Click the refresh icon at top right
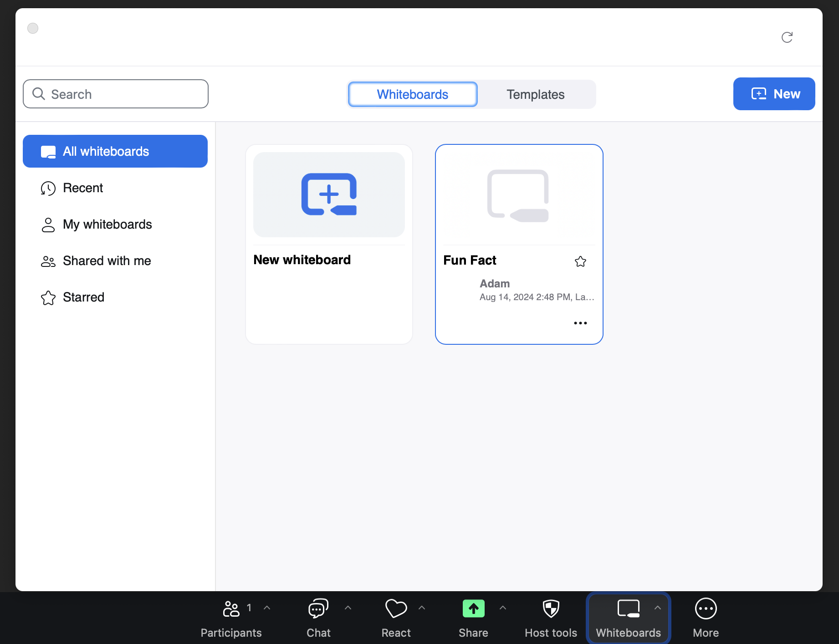 click(787, 37)
